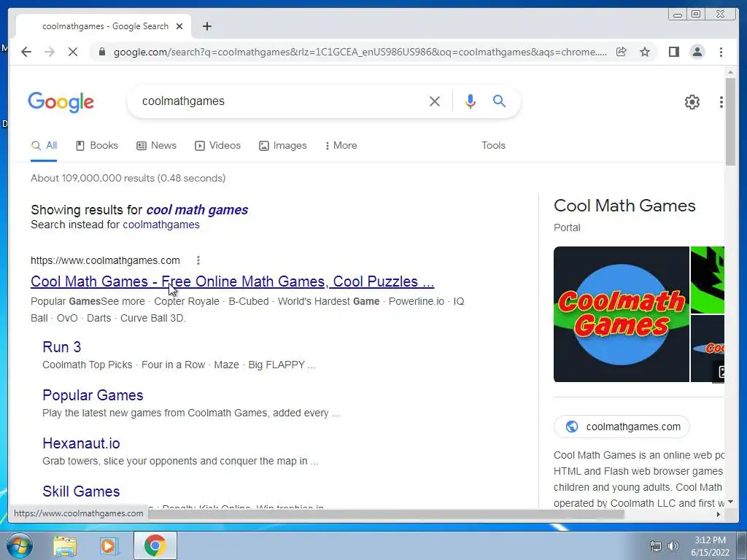Close the coolmathgames Google Search tab
Image resolution: width=747 pixels, height=560 pixels.
(x=179, y=26)
